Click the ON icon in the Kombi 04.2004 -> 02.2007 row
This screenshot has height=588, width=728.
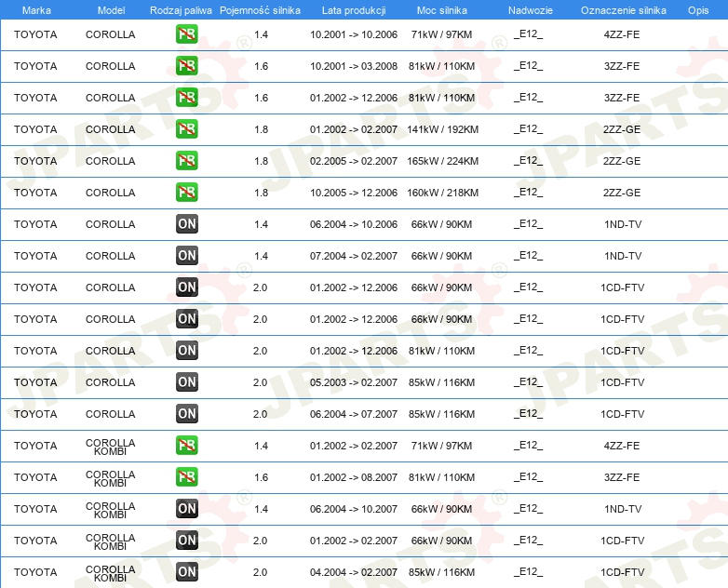coord(186,572)
